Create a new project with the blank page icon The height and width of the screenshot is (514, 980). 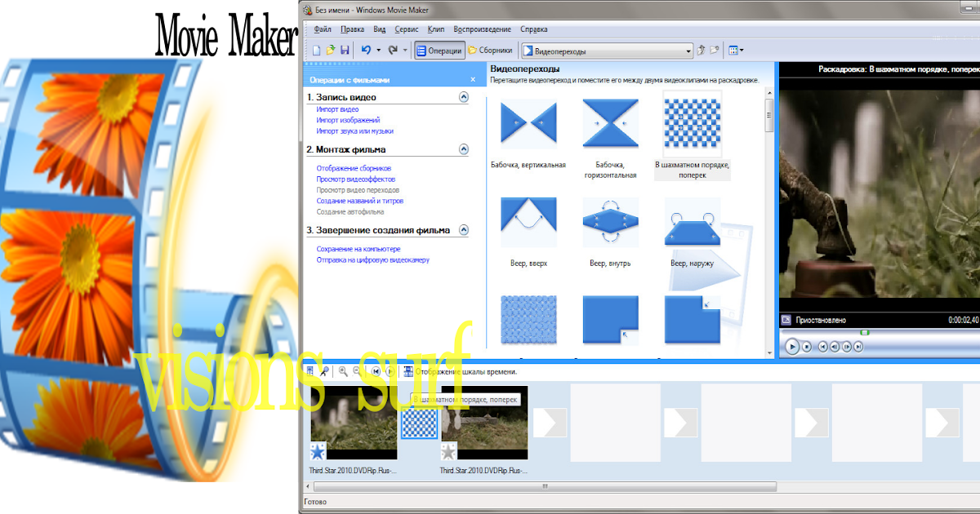[x=317, y=51]
